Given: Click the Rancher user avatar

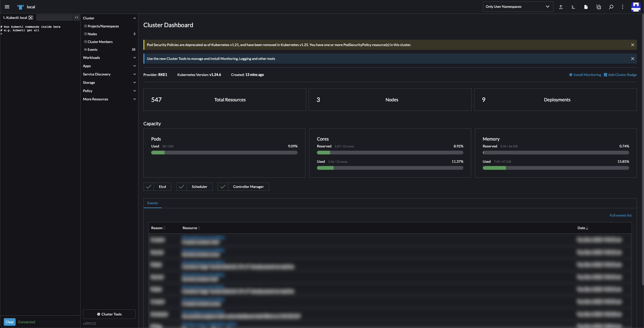Looking at the screenshot, I should click(636, 7).
